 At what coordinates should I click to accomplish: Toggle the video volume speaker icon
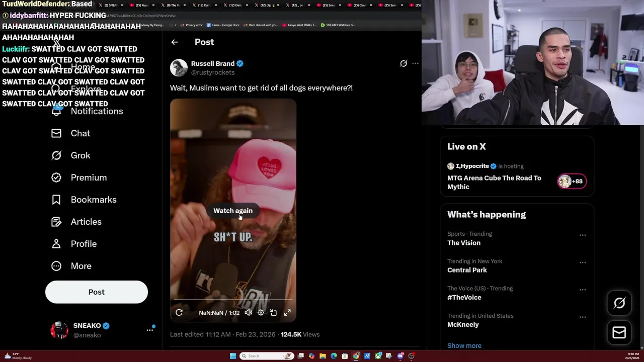click(x=249, y=313)
